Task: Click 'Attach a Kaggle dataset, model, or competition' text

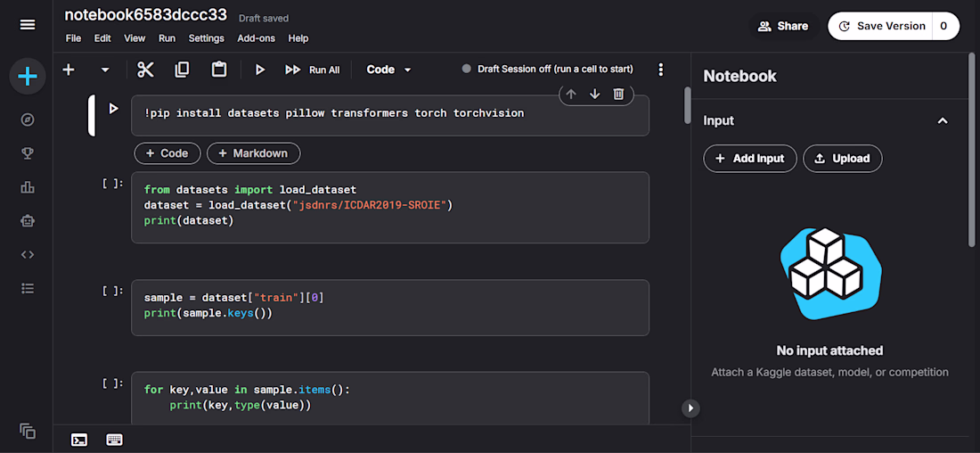Action: click(829, 372)
